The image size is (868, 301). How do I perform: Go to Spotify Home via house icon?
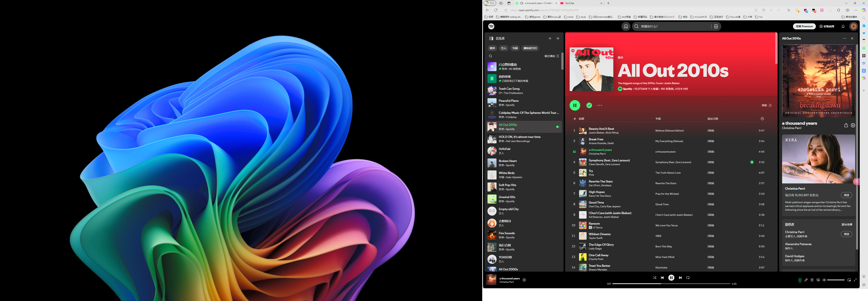(626, 26)
